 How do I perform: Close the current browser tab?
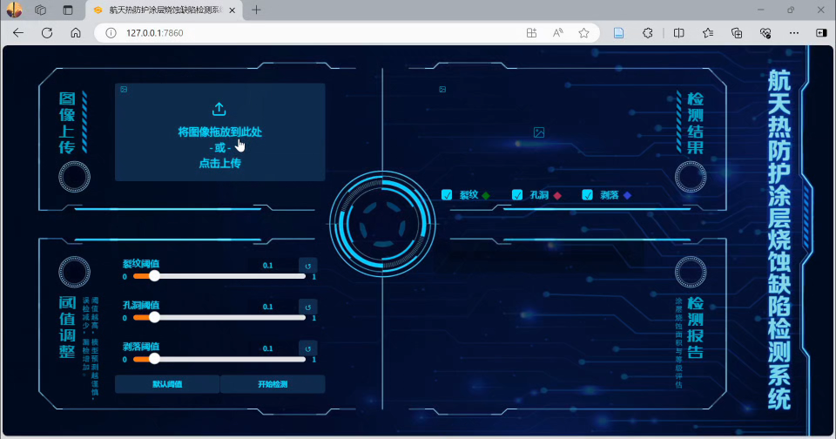[232, 10]
